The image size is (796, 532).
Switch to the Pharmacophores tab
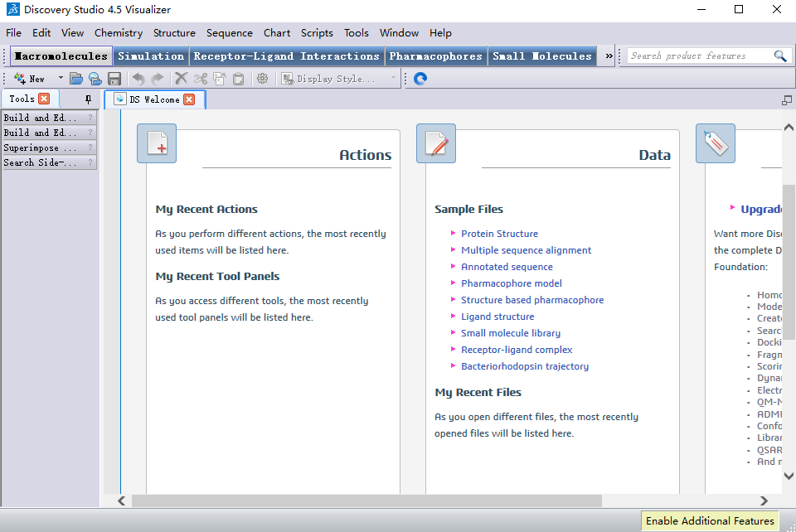pos(435,56)
